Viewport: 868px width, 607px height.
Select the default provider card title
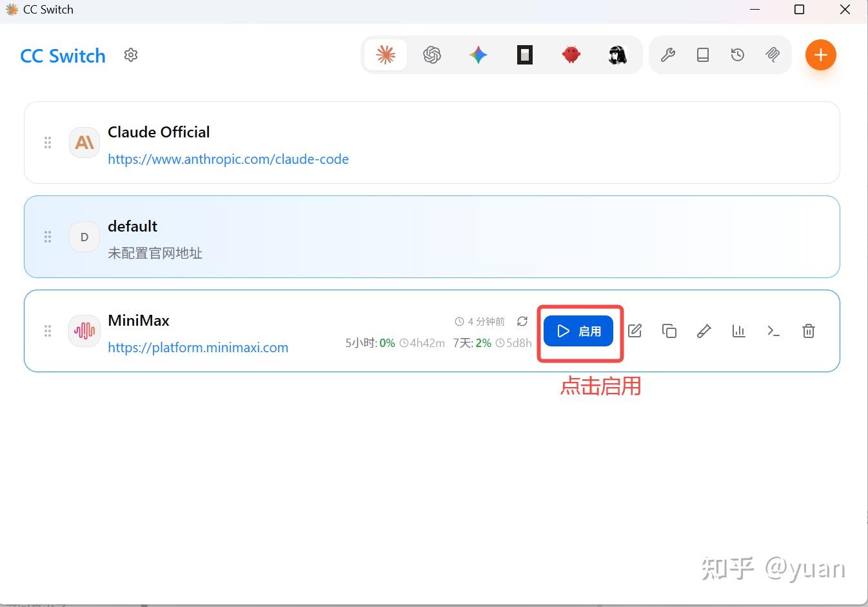click(133, 226)
